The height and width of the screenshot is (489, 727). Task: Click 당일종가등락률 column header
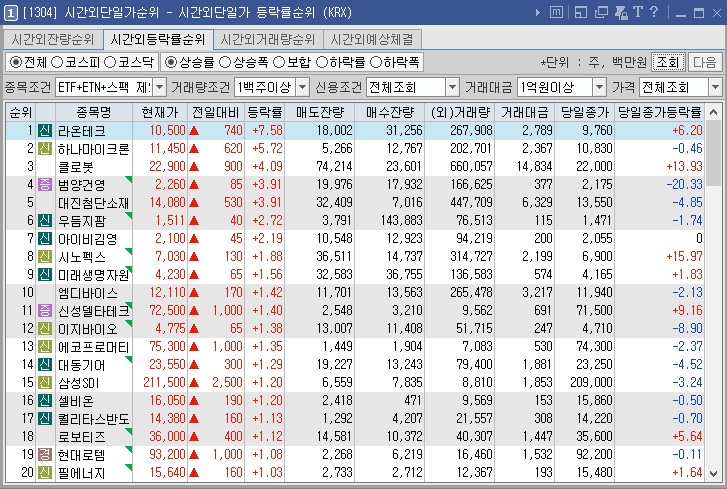click(659, 112)
